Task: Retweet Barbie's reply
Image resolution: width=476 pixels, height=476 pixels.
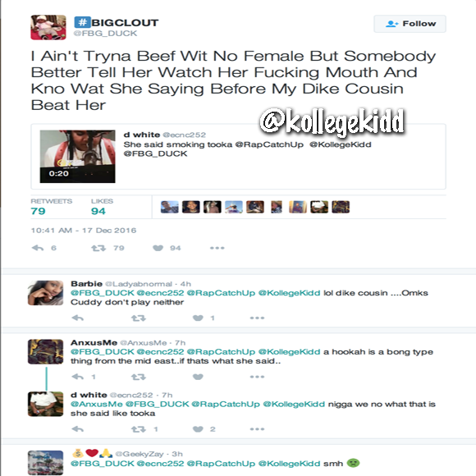Action: pos(139,318)
